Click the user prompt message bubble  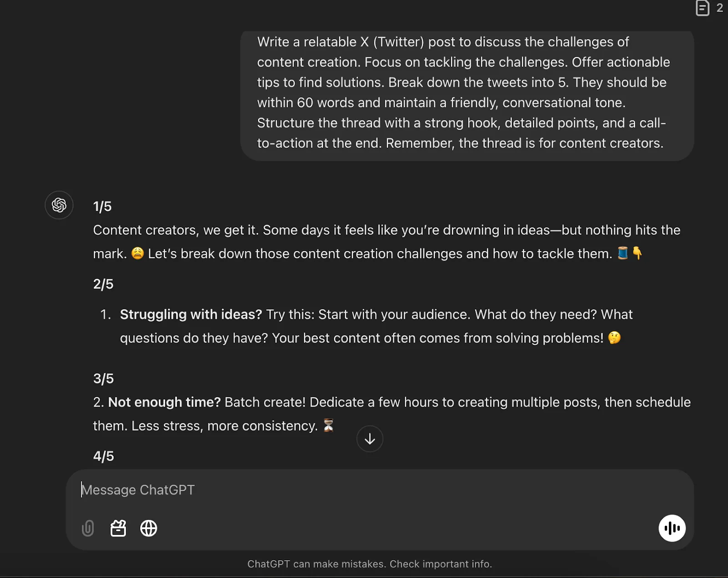point(467,93)
